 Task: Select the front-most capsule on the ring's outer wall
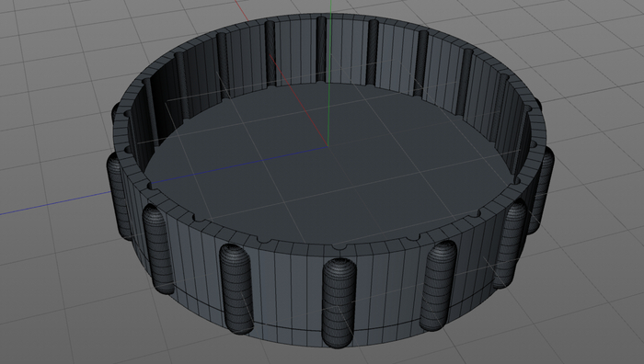point(338,302)
